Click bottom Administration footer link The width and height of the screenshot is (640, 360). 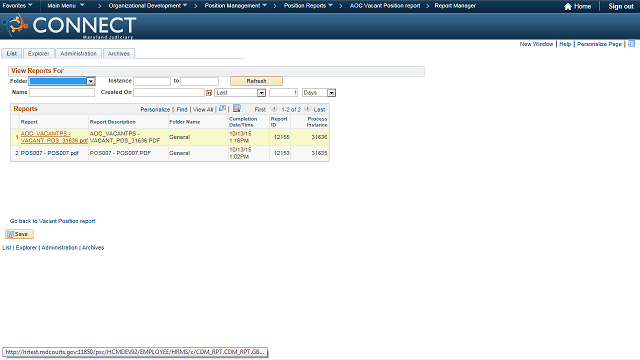pos(59,248)
